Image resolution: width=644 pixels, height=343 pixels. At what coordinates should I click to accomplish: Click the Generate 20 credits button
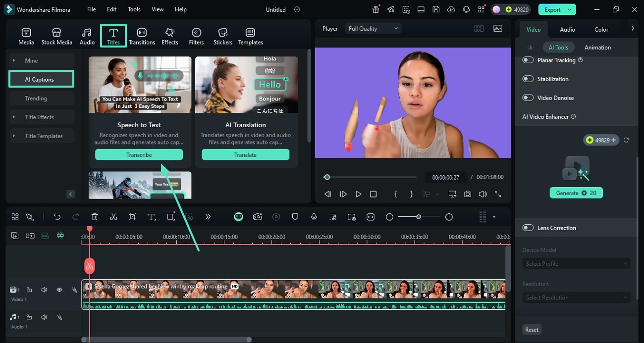pos(576,193)
